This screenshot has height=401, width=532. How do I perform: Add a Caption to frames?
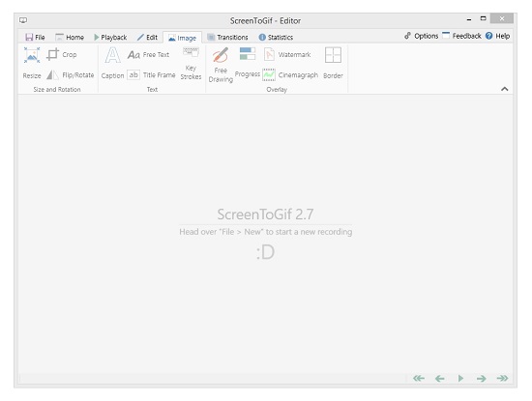(x=112, y=63)
